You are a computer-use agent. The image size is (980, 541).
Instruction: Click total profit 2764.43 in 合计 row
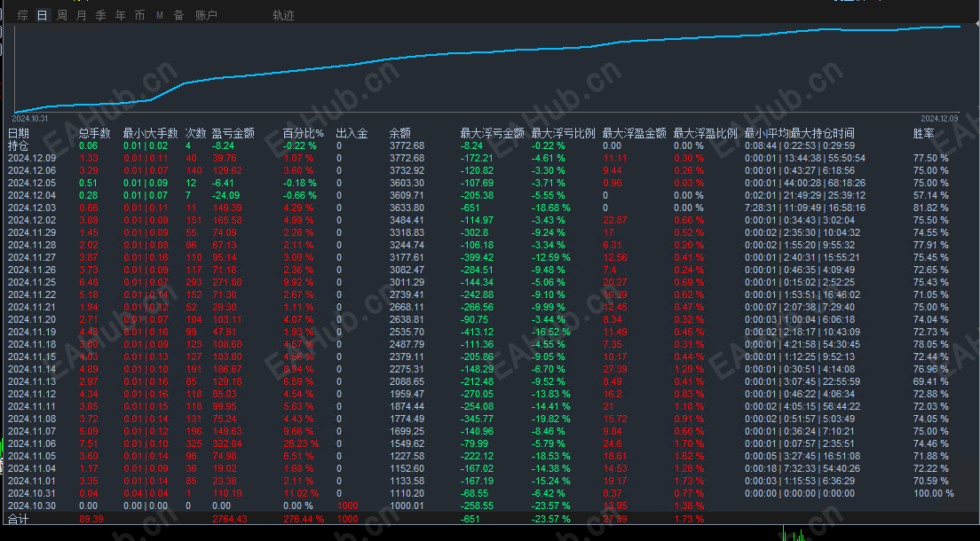(x=230, y=519)
